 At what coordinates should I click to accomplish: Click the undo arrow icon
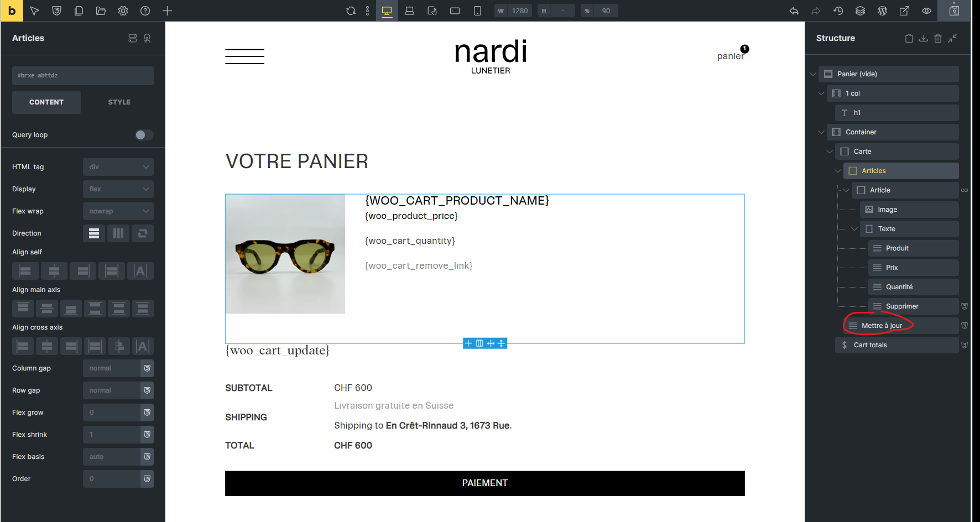click(x=794, y=11)
